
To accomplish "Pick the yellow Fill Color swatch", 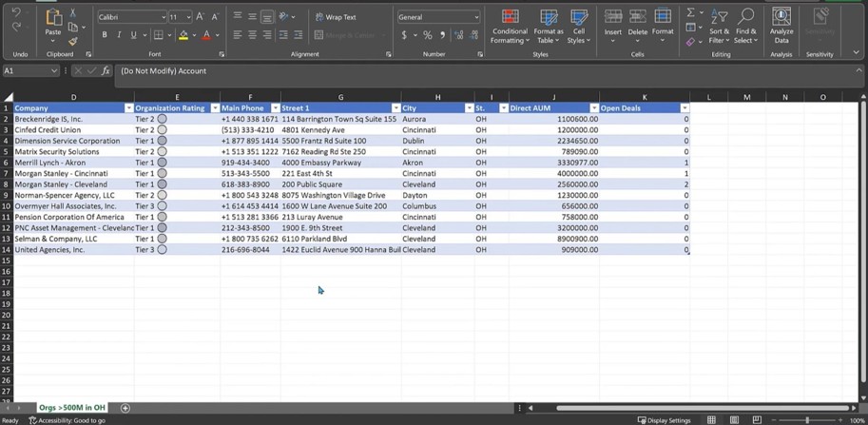I will pos(183,35).
